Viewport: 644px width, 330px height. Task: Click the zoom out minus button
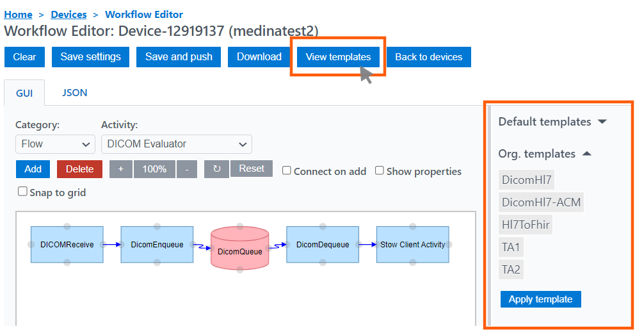point(186,169)
